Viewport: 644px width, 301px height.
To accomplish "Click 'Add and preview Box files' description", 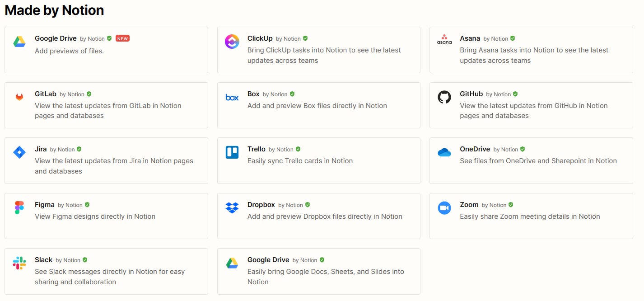I will coord(317,106).
